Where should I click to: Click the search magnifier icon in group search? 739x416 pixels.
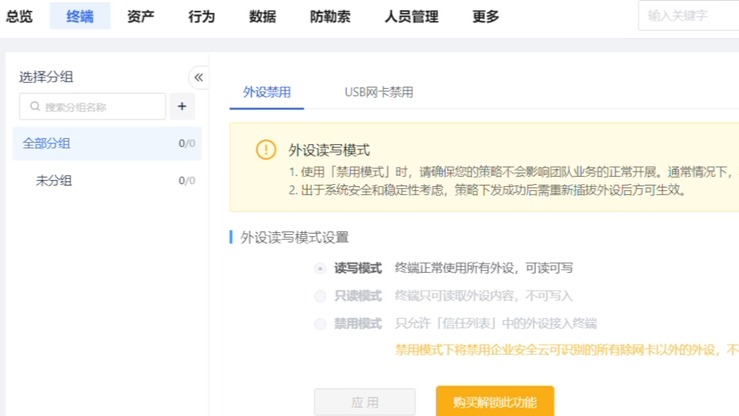(x=35, y=107)
